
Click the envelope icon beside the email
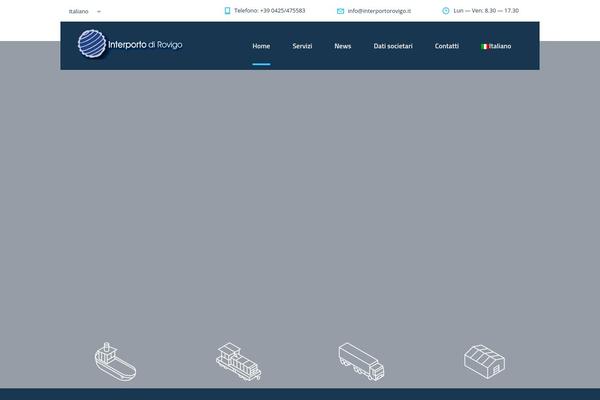340,11
